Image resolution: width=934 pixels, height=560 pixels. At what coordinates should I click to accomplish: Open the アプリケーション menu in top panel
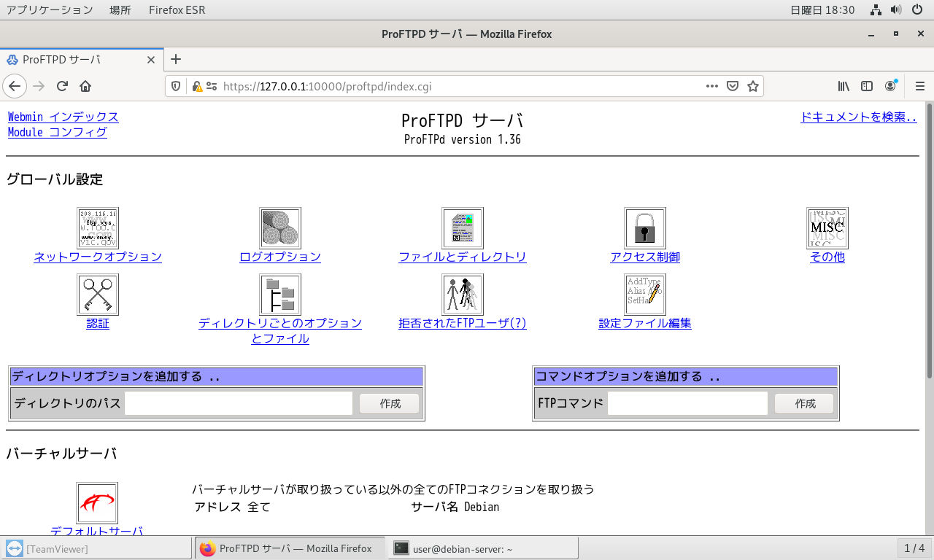[50, 10]
